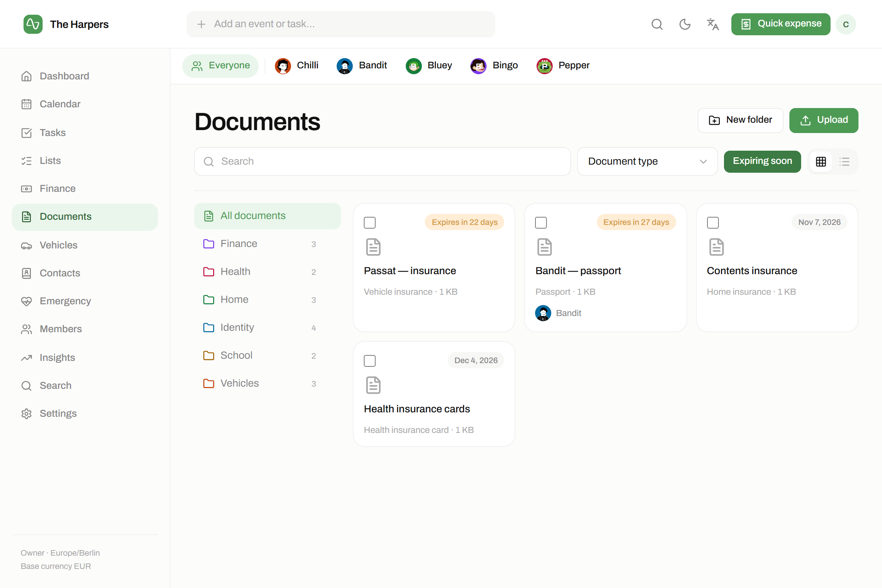This screenshot has width=882, height=588.
Task: Click the Quick expense button
Action: pyautogui.click(x=780, y=24)
